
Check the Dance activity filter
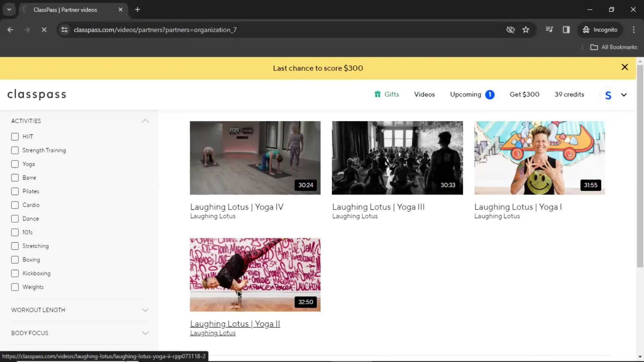15,219
